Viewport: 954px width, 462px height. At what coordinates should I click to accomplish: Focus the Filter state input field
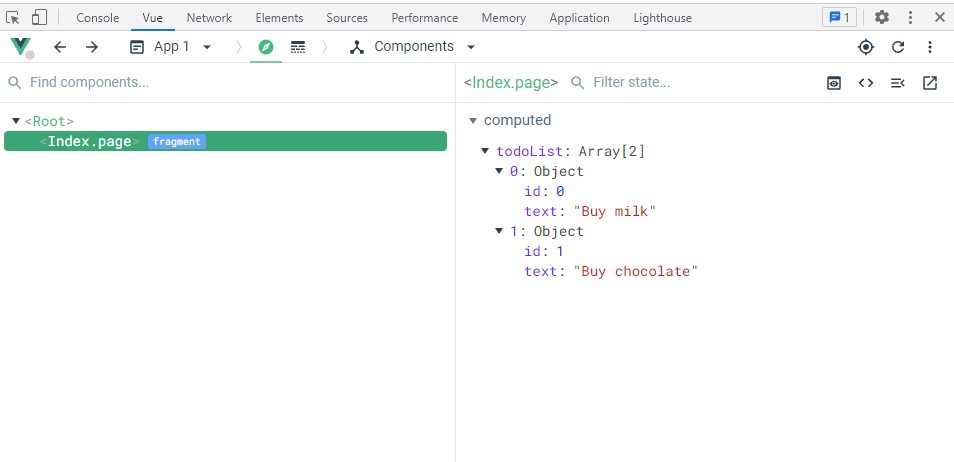coord(632,82)
